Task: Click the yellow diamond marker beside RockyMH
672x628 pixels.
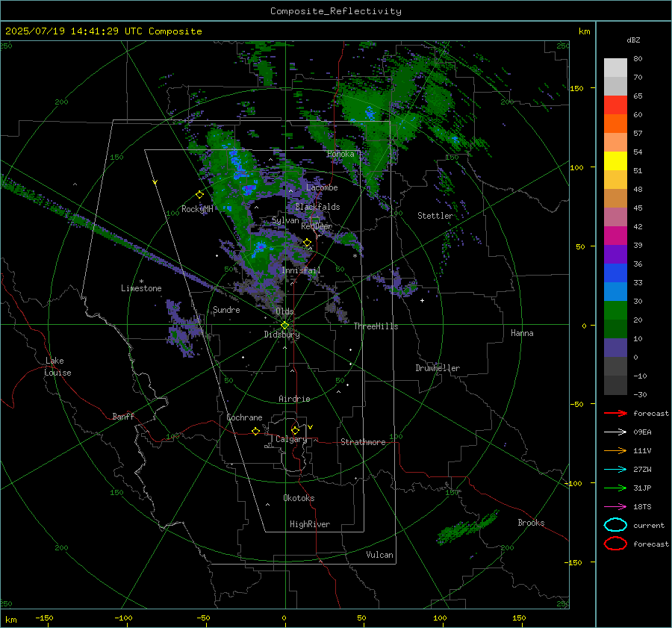Action: coord(199,195)
